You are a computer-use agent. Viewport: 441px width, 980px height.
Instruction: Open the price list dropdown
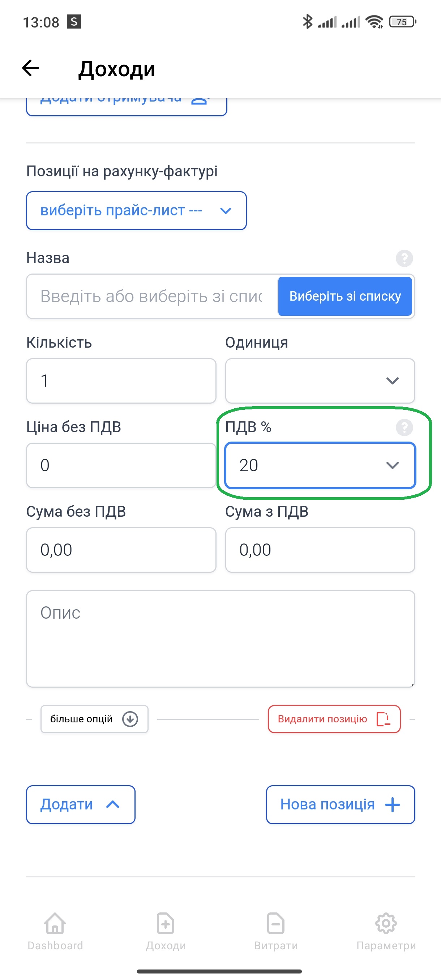coord(136,211)
